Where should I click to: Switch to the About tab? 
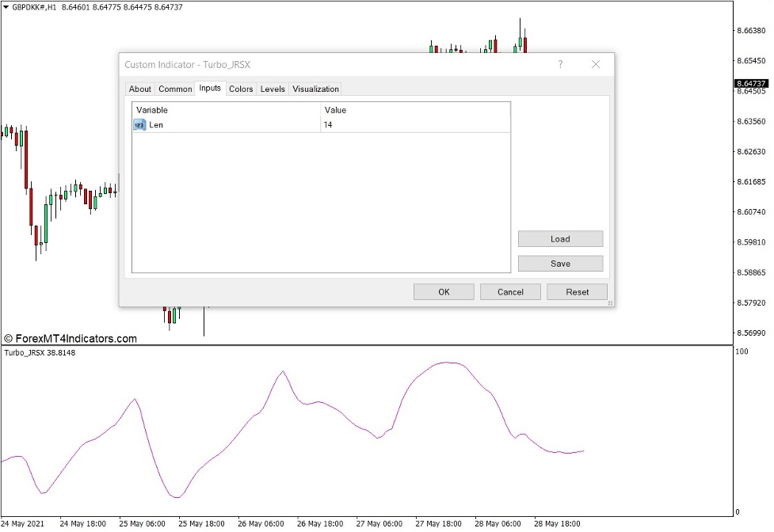[x=140, y=89]
